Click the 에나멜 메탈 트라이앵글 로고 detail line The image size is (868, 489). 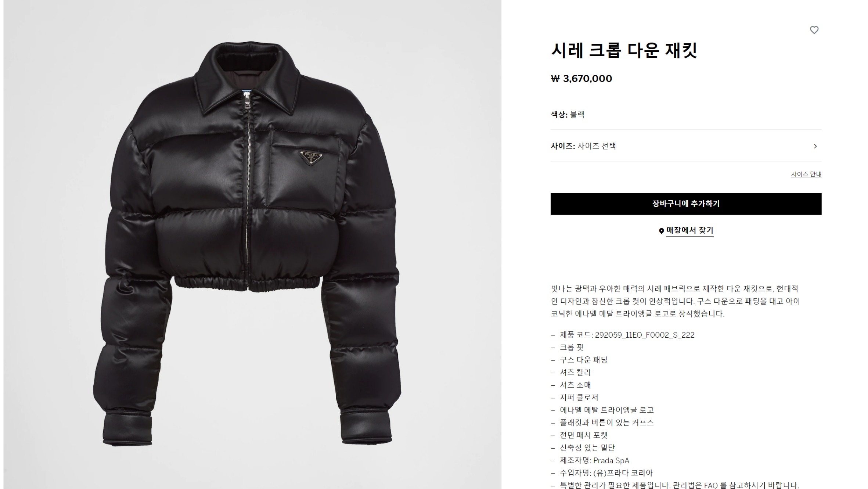click(602, 410)
